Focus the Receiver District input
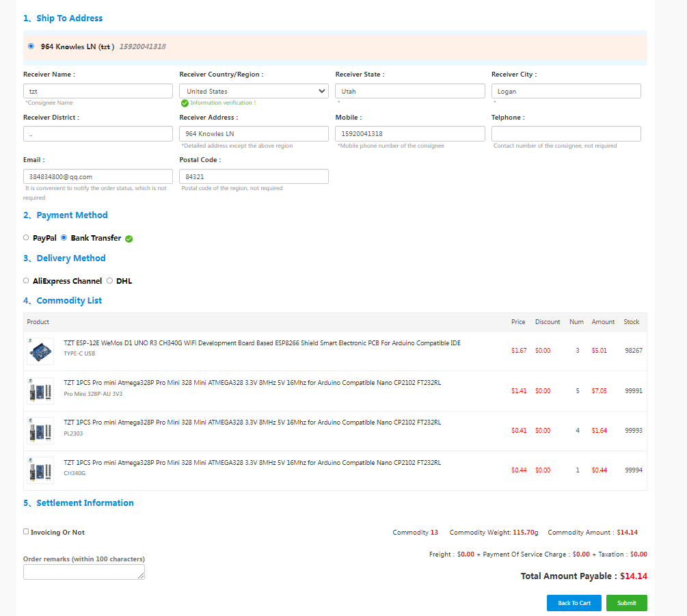This screenshot has width=687, height=616. click(98, 133)
